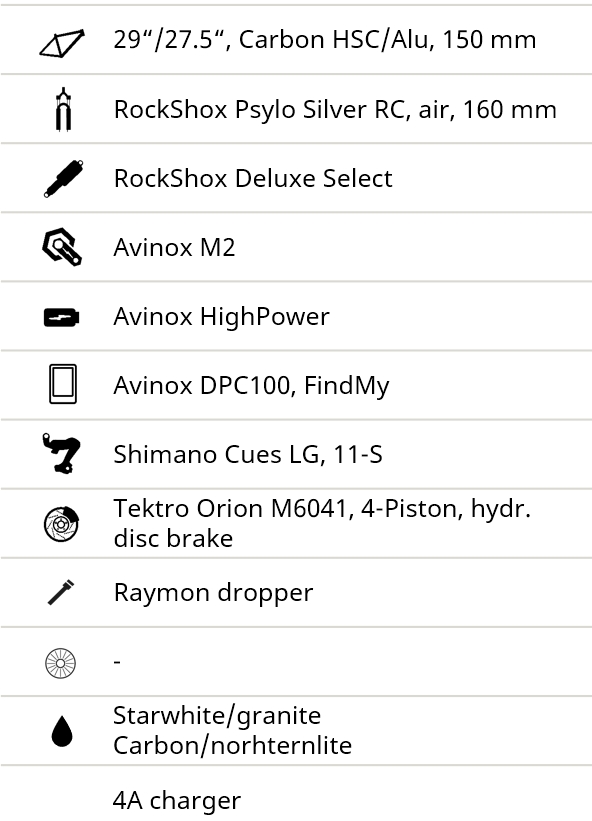Click the disc brake icon
This screenshot has width=592, height=821.
[x=61, y=524]
